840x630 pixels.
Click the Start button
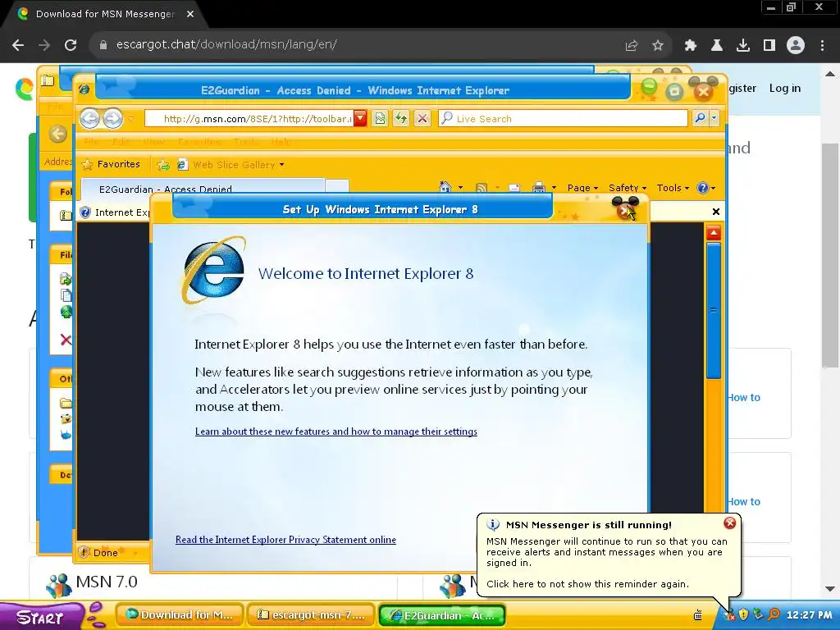click(40, 616)
